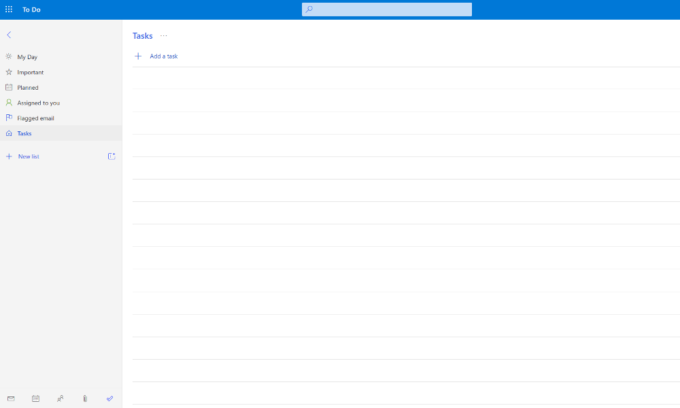Viewport: 680px width, 408px height.
Task: Click New list in sidebar
Action: coord(28,157)
